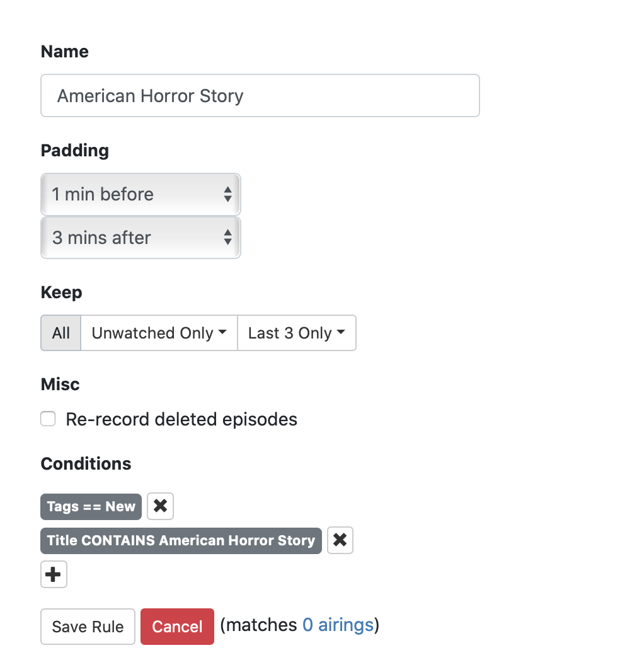Toggle Re-record deleted episodes checkbox
This screenshot has height=672, width=620.
48,419
